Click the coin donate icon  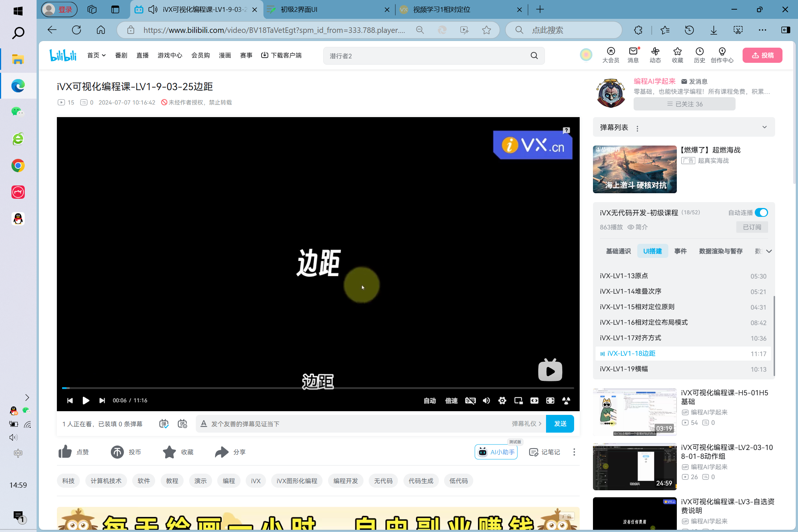[x=117, y=452]
